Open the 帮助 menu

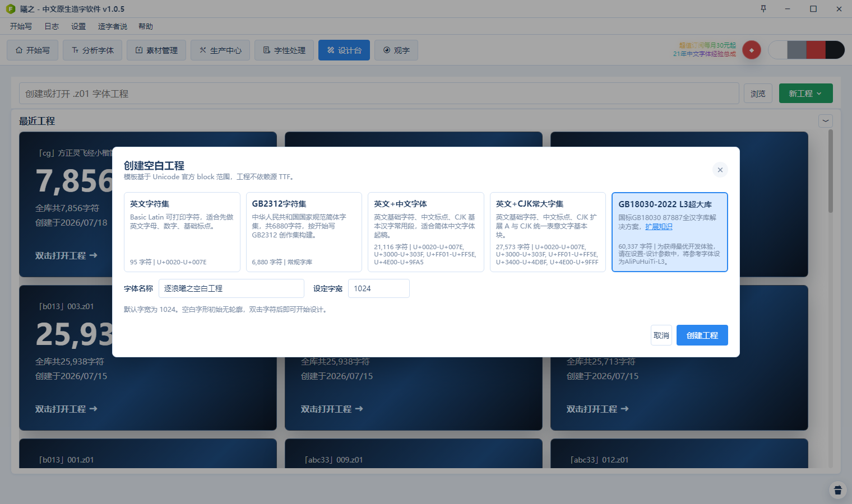point(146,26)
